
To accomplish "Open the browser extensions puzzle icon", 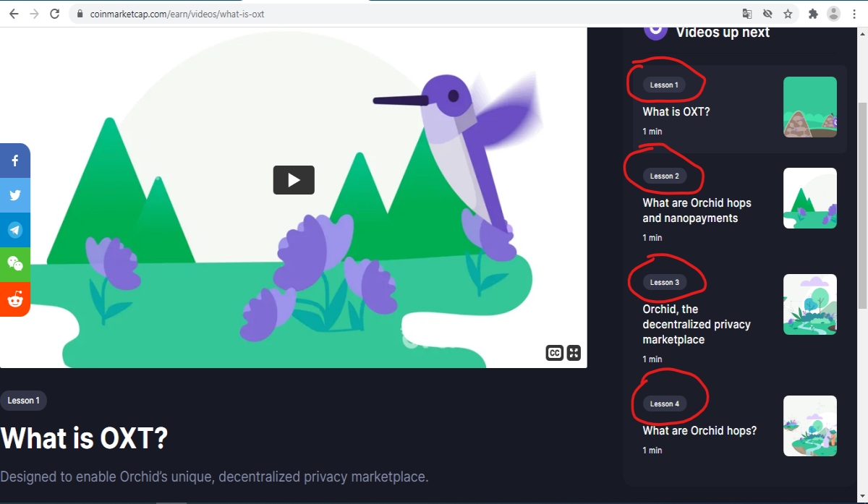I will click(813, 14).
